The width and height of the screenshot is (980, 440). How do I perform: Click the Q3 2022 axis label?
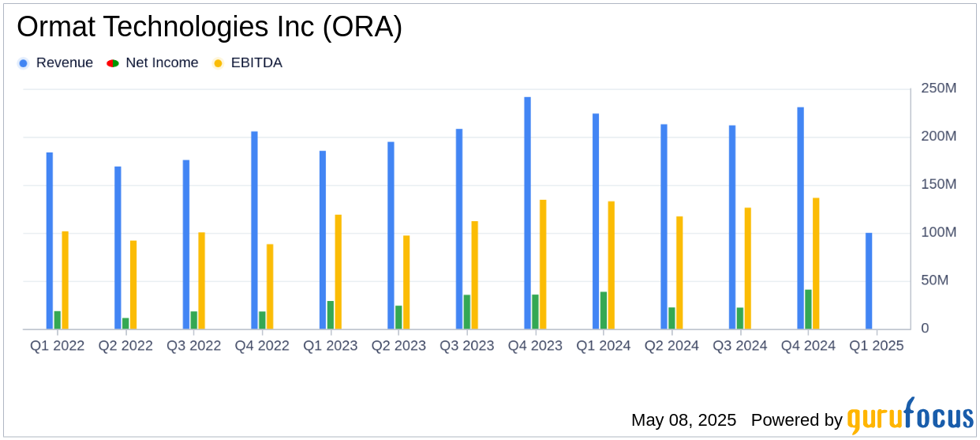(x=193, y=346)
